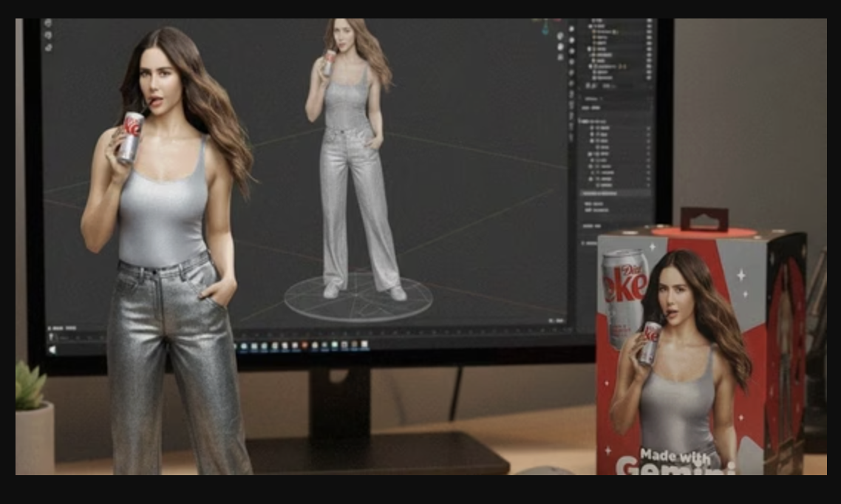Image resolution: width=841 pixels, height=504 pixels.
Task: Click the navigation axis gizmo in the viewport
Action: click(546, 26)
